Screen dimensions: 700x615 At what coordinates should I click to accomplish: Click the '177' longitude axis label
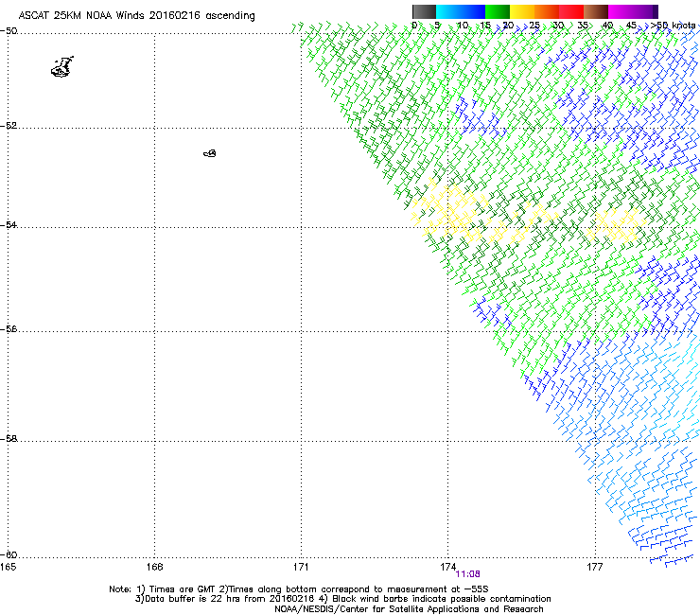point(594,567)
